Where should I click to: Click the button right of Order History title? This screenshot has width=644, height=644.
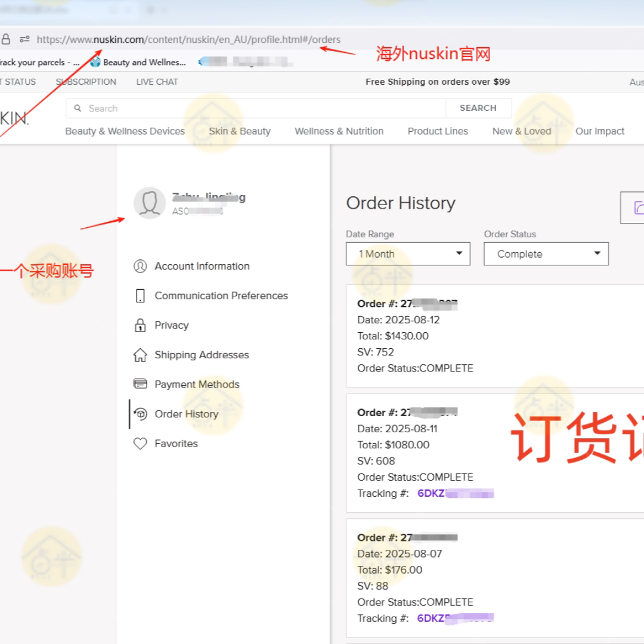coord(633,208)
